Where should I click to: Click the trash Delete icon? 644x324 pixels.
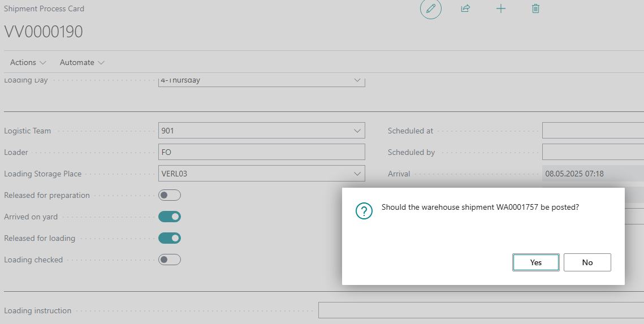point(535,9)
